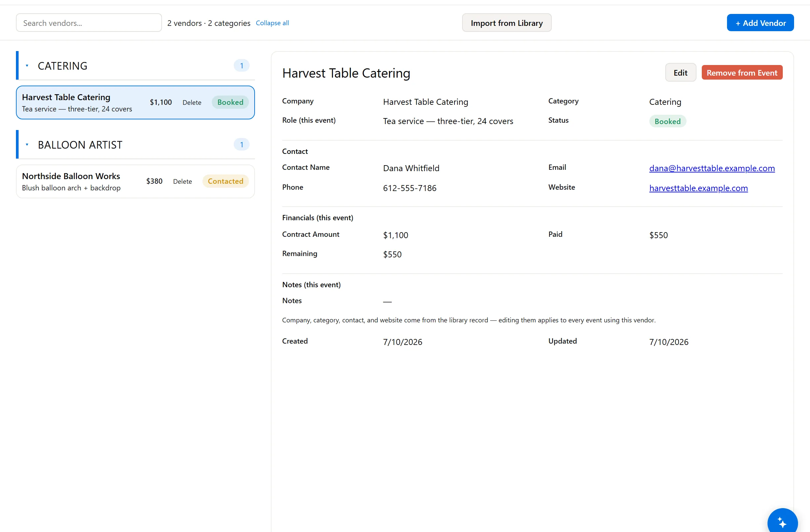The width and height of the screenshot is (810, 532).
Task: Collapse the Catering category arrow
Action: click(x=27, y=66)
